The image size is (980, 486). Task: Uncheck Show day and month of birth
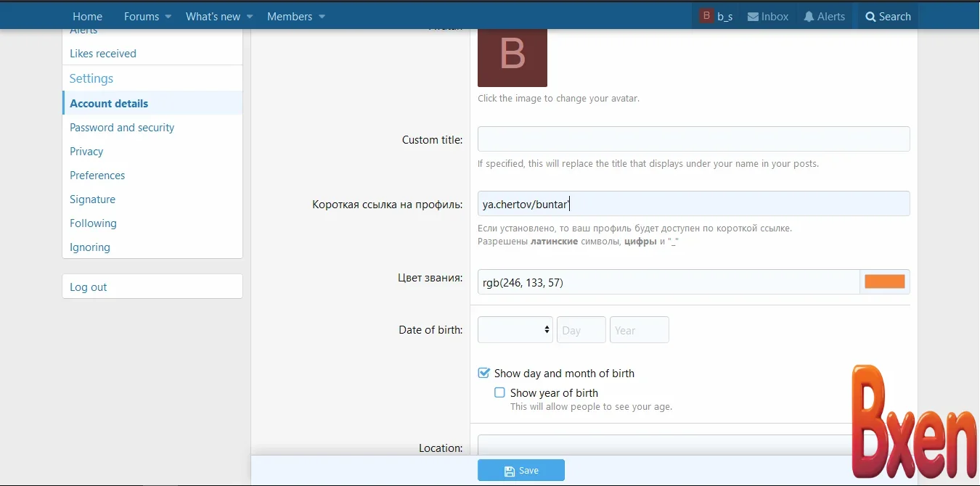[x=484, y=374]
